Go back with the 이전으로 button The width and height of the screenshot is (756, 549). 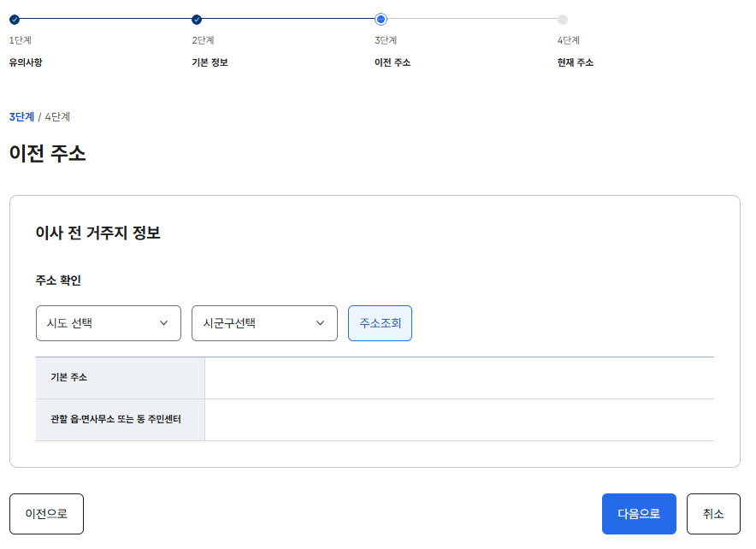click(x=46, y=514)
